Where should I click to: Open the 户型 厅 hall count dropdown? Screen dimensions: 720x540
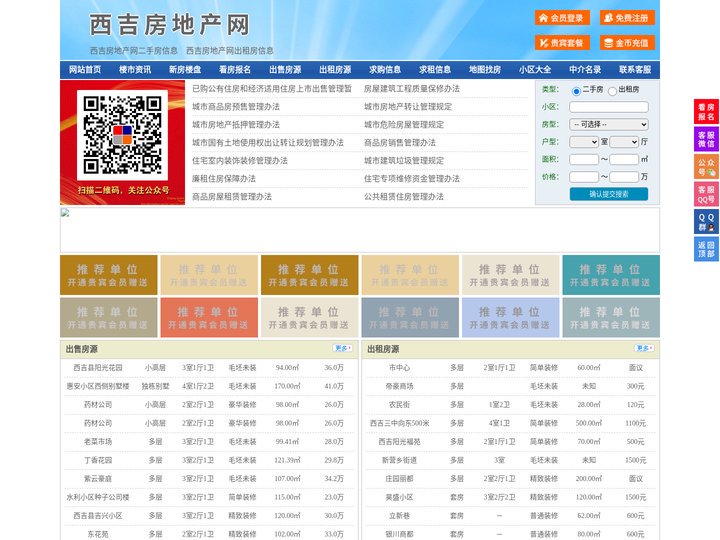pyautogui.click(x=624, y=142)
